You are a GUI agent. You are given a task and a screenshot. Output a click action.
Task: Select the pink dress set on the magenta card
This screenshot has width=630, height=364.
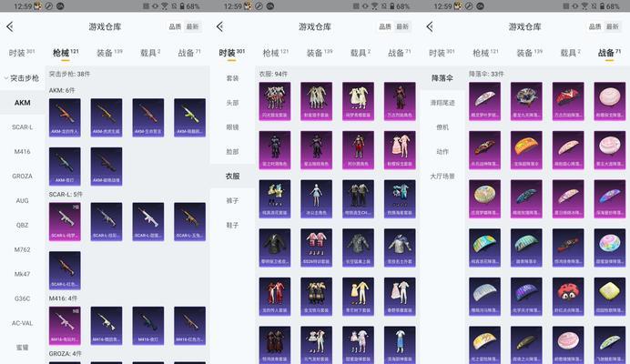pyautogui.click(x=400, y=150)
